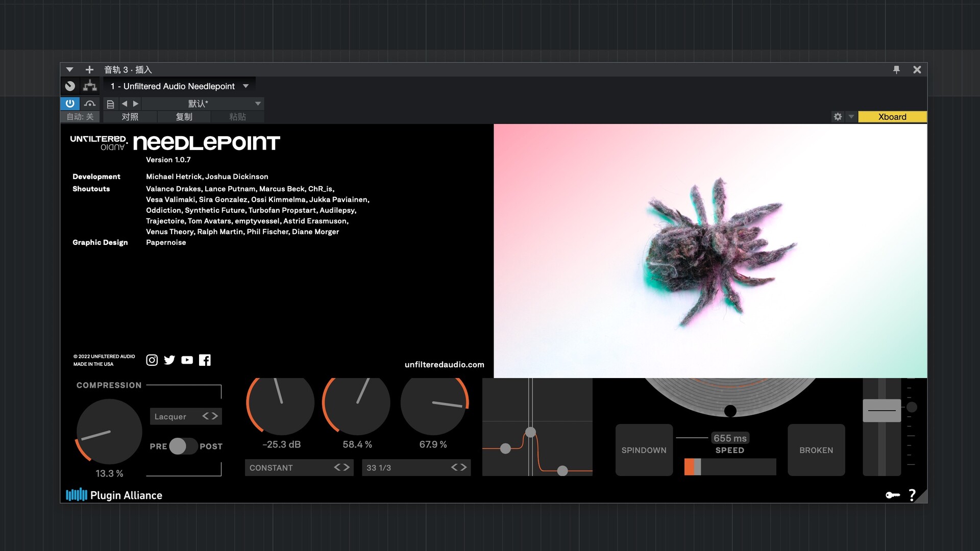
Task: Click the Unfiltered Audio logo
Action: pos(99,143)
